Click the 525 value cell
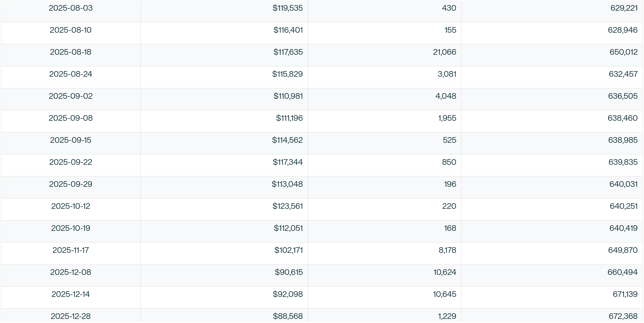This screenshot has height=323, width=644. tap(449, 140)
